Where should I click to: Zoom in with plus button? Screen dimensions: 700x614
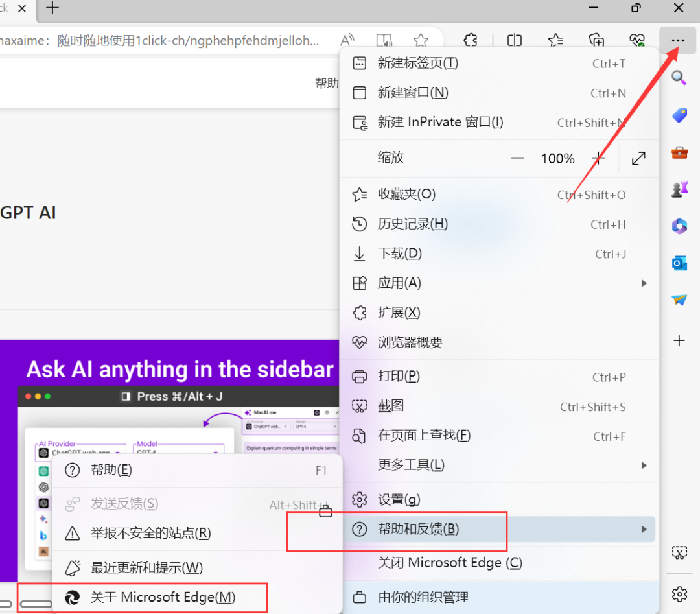point(598,158)
